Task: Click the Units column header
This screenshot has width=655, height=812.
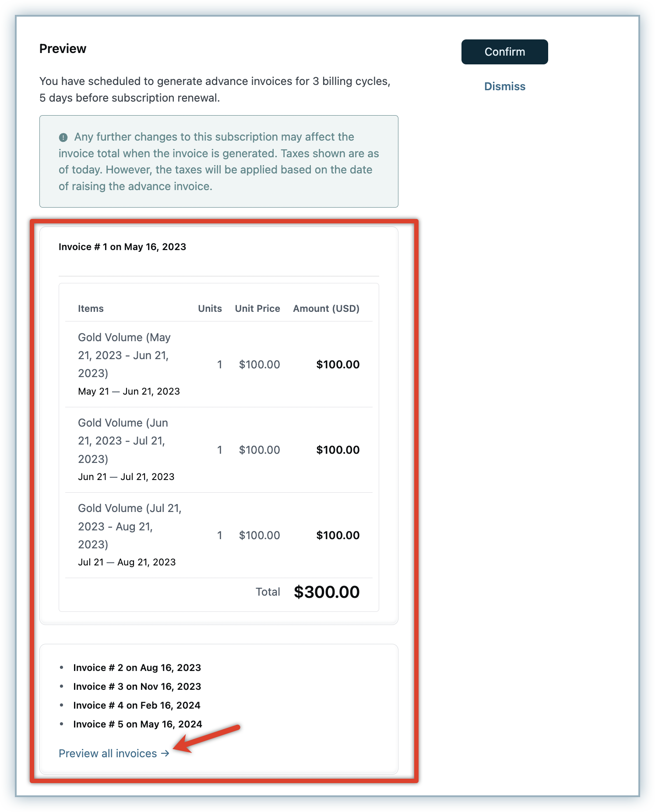Action: click(x=210, y=308)
